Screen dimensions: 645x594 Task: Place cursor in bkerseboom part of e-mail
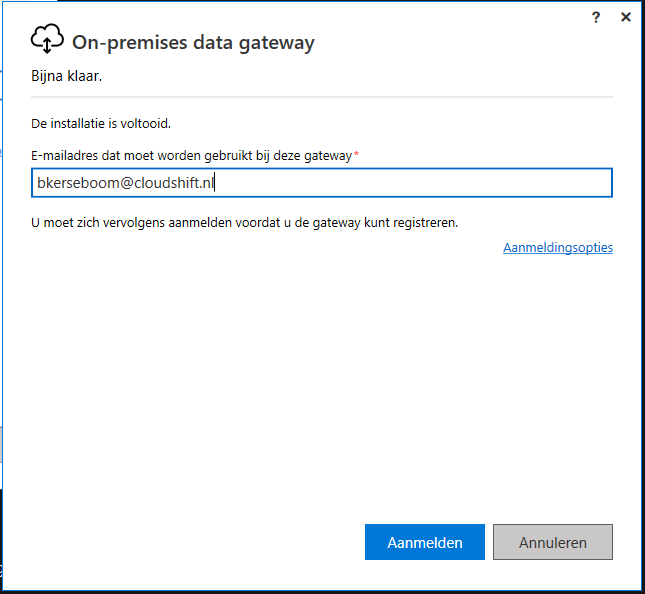[x=78, y=183]
